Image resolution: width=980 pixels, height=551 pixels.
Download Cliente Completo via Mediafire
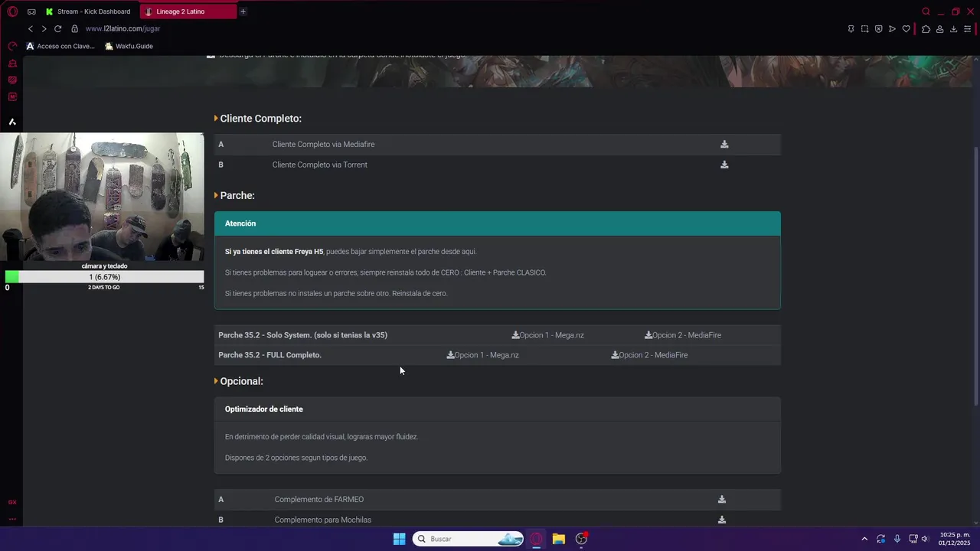click(x=724, y=144)
